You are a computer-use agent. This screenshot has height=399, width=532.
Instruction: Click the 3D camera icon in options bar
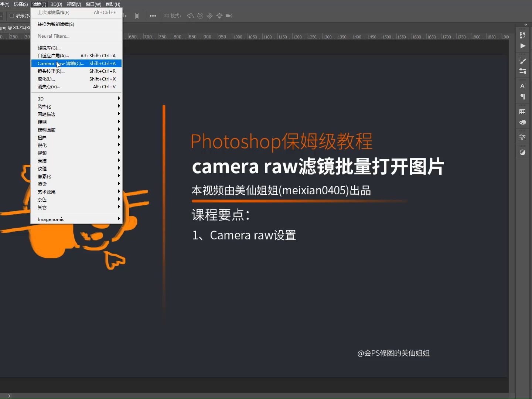229,16
